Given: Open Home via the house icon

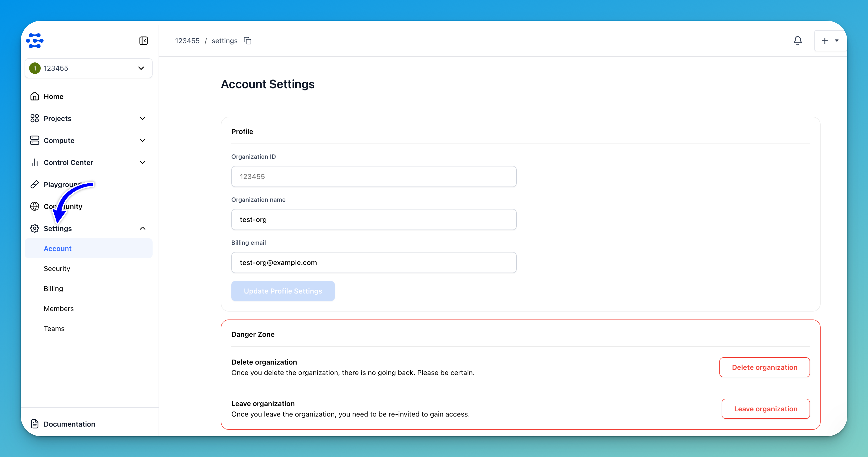Looking at the screenshot, I should click(x=34, y=96).
